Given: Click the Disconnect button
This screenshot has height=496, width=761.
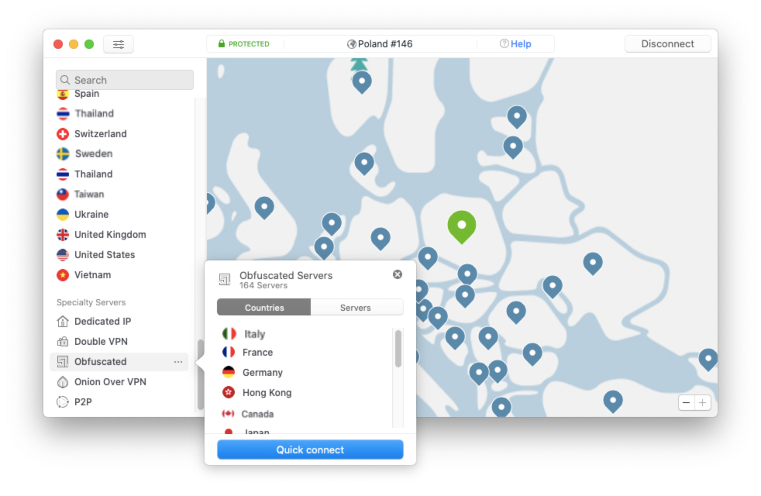Looking at the screenshot, I should pos(667,44).
